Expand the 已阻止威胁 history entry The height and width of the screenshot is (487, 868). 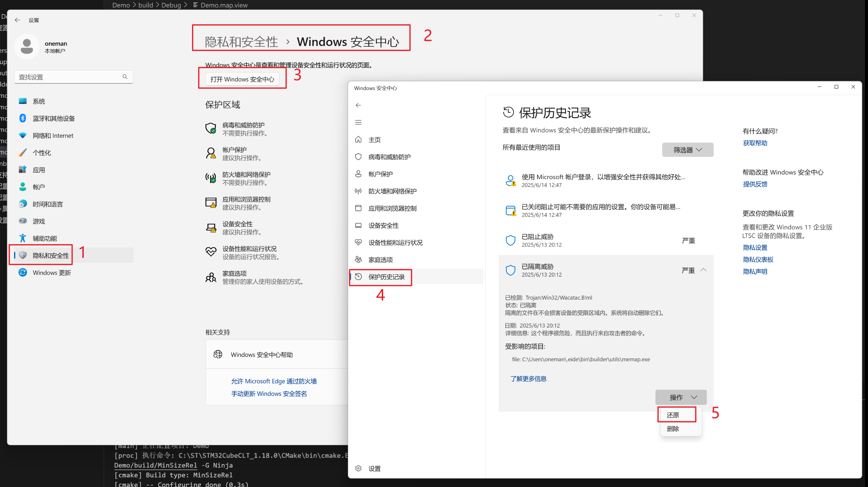[606, 240]
